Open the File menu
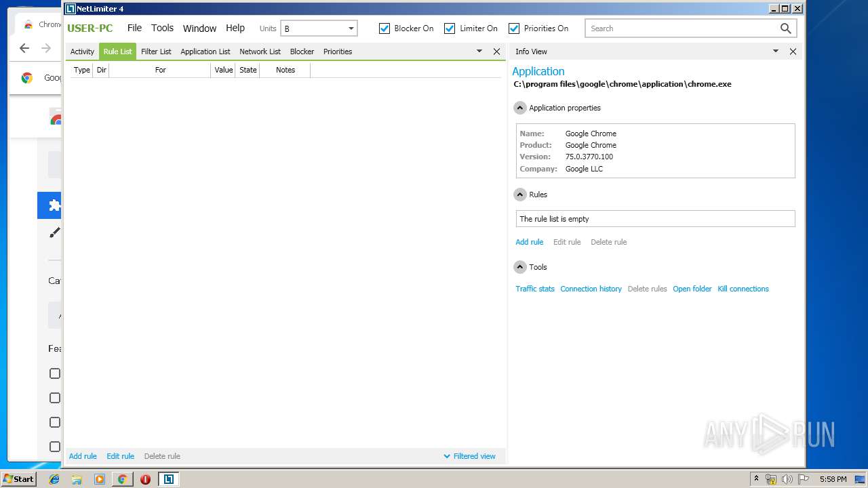This screenshot has width=868, height=488. click(x=135, y=28)
